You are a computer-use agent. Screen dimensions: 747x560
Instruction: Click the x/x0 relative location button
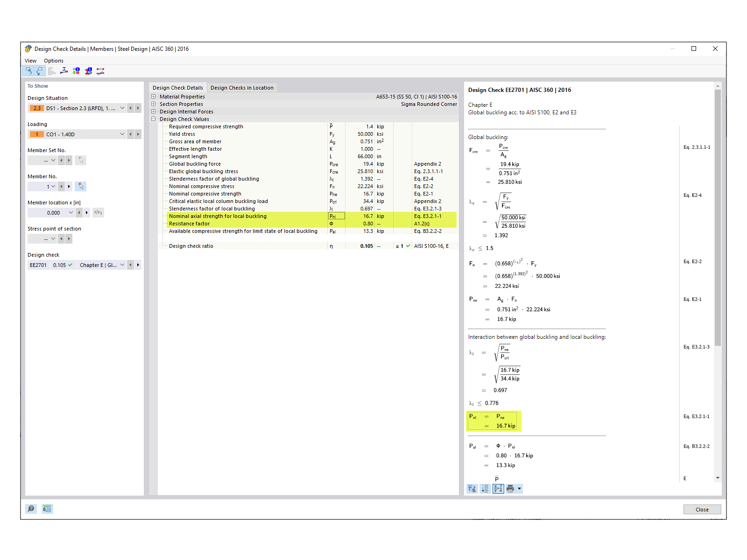click(x=98, y=213)
